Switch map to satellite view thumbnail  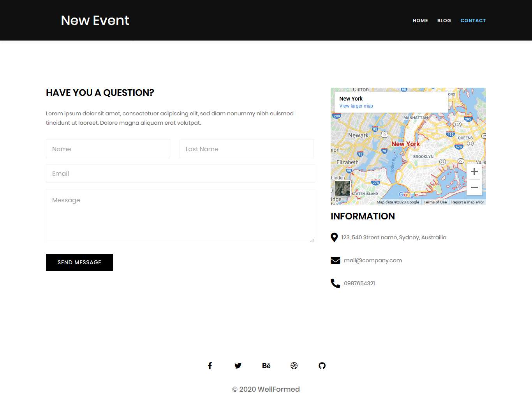[343, 188]
